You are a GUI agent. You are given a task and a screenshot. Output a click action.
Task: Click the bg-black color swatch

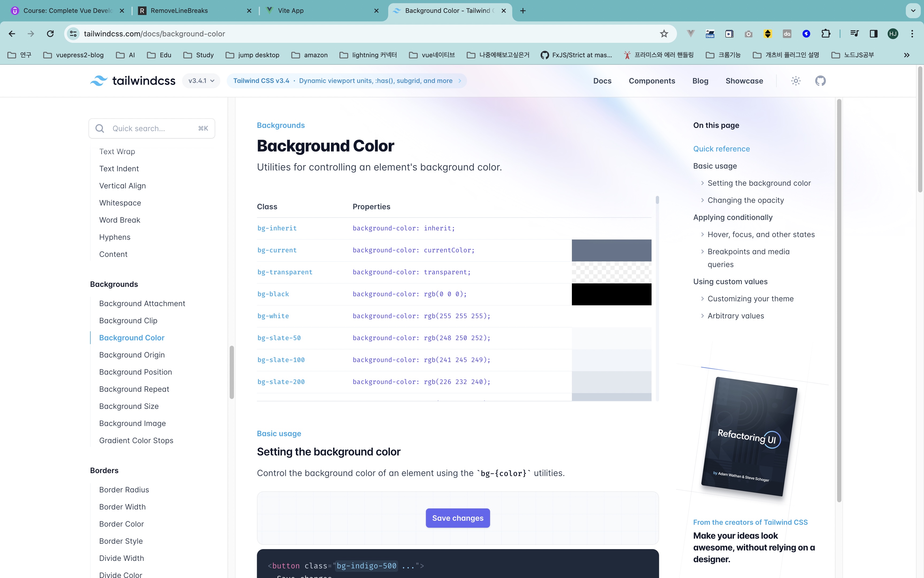click(611, 294)
